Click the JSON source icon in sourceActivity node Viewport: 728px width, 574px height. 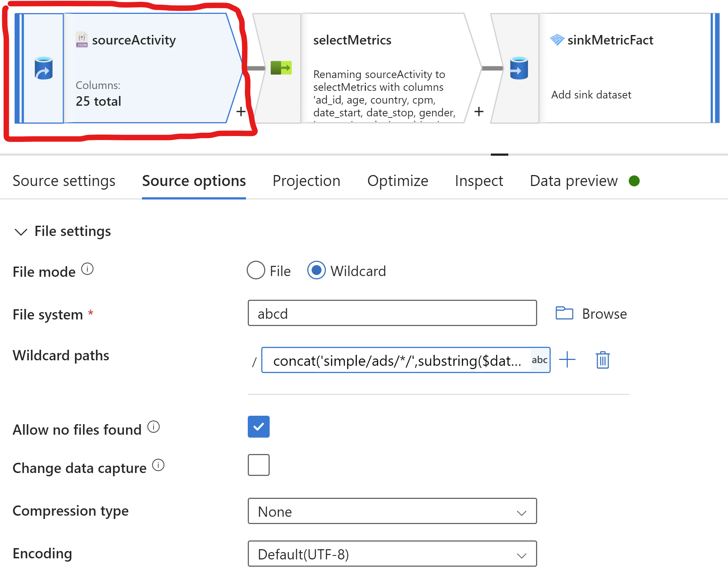[81, 40]
